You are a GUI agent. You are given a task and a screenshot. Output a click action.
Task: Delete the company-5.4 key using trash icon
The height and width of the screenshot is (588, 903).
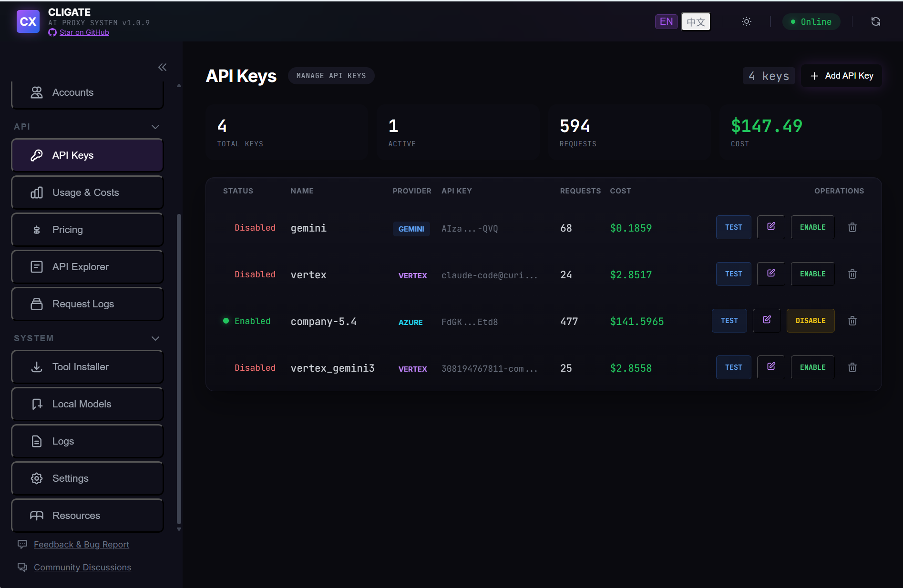pos(852,321)
